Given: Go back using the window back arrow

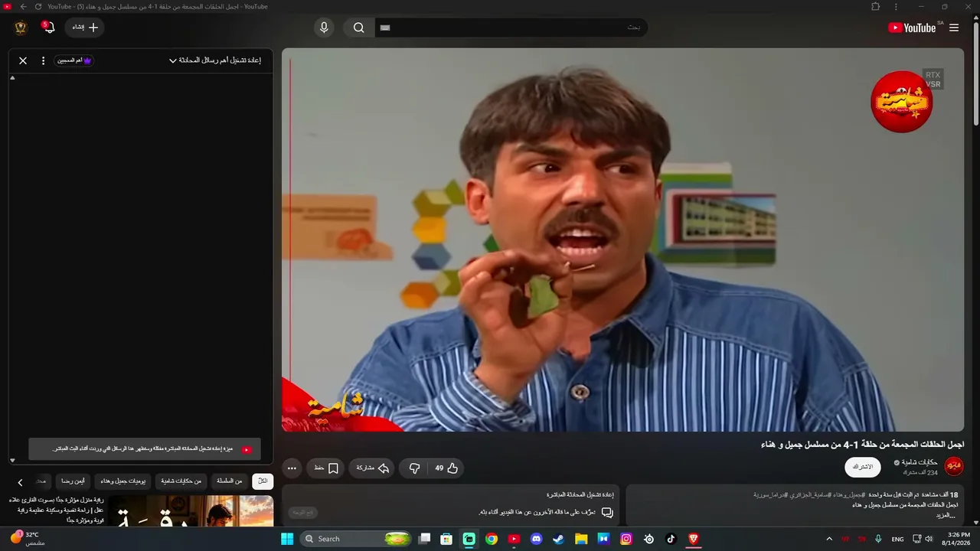Looking at the screenshot, I should point(23,7).
